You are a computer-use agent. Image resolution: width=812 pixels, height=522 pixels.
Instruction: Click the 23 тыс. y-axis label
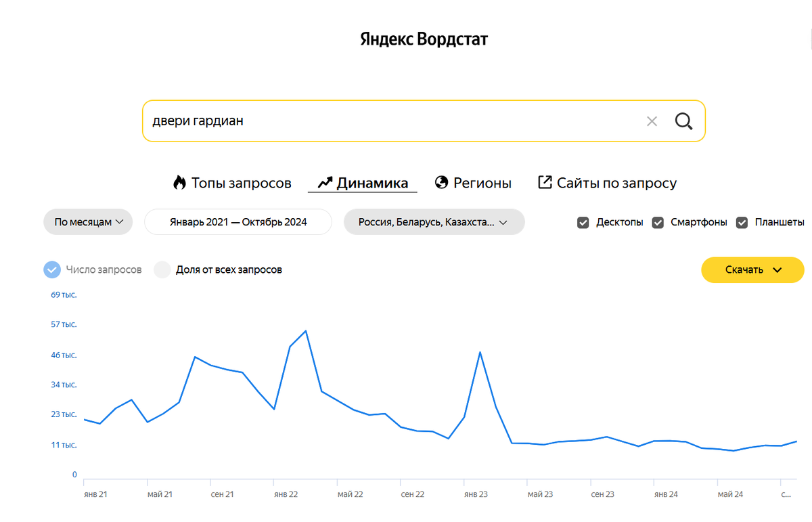tap(64, 415)
